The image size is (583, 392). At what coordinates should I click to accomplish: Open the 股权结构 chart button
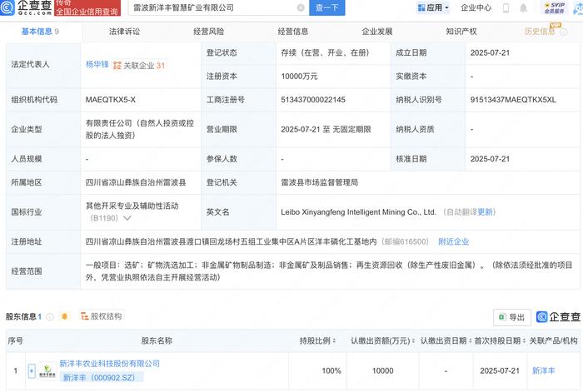point(101,316)
